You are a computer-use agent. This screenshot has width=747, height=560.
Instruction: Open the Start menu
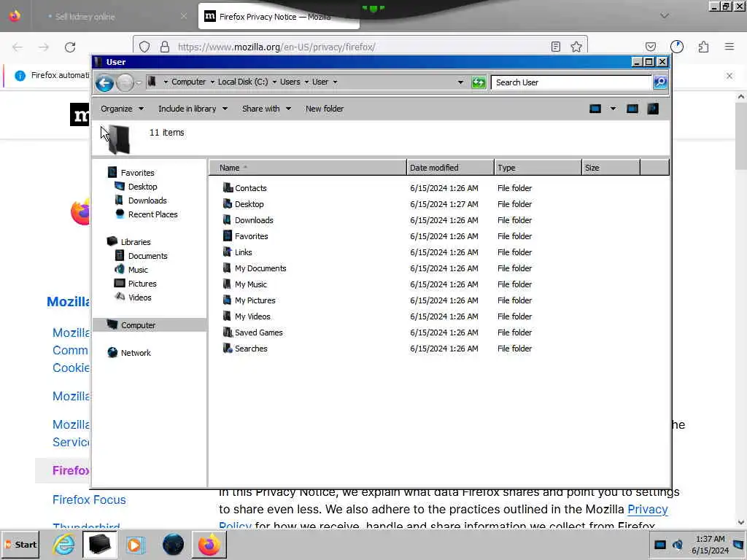(20, 544)
